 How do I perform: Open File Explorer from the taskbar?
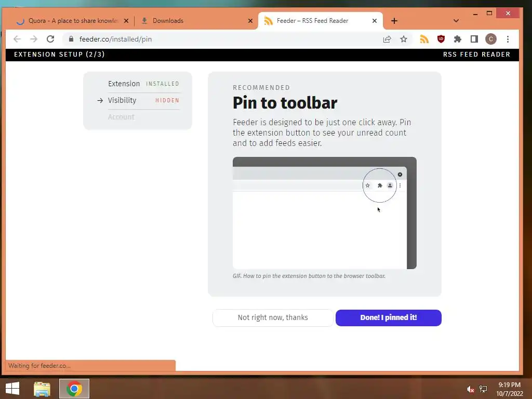tap(42, 389)
